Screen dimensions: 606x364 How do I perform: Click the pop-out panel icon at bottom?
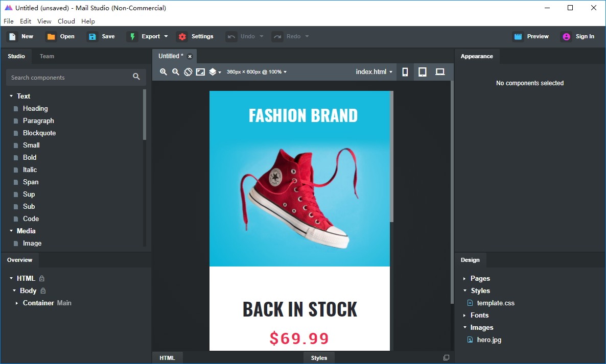click(x=446, y=358)
